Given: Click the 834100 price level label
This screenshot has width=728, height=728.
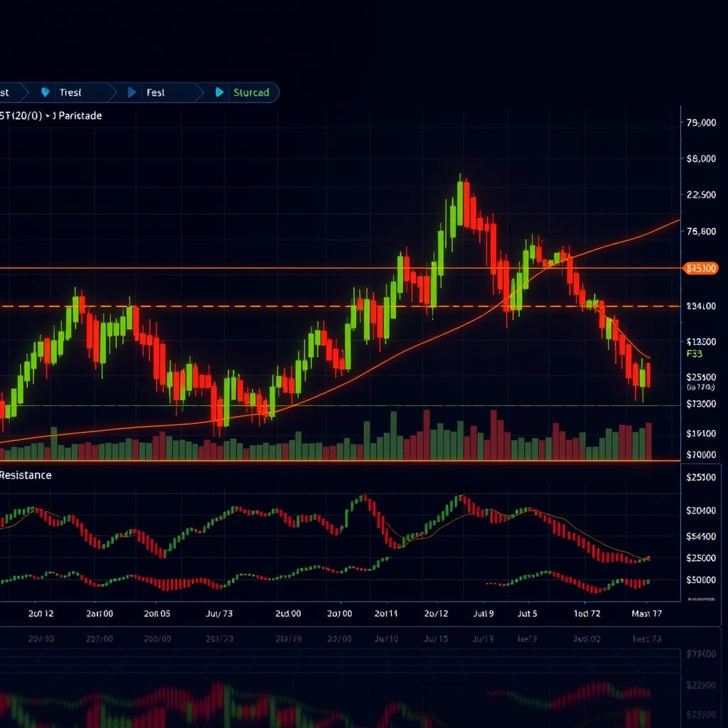Looking at the screenshot, I should (701, 306).
